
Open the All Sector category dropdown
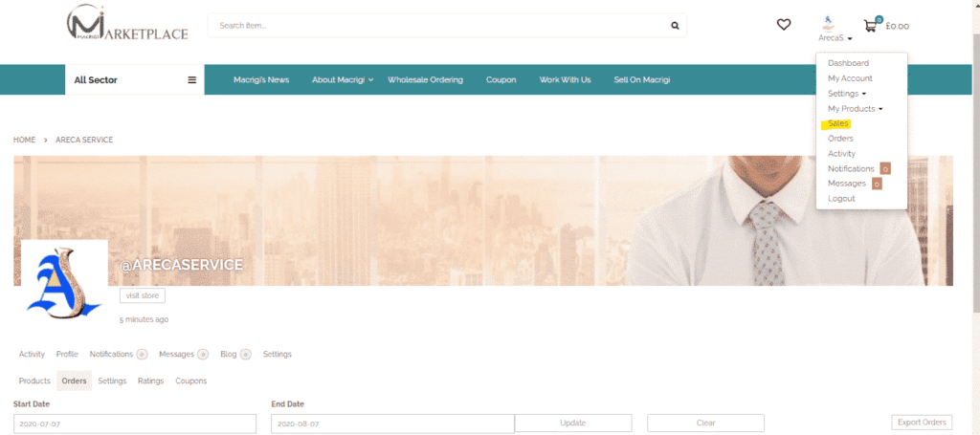pyautogui.click(x=134, y=80)
